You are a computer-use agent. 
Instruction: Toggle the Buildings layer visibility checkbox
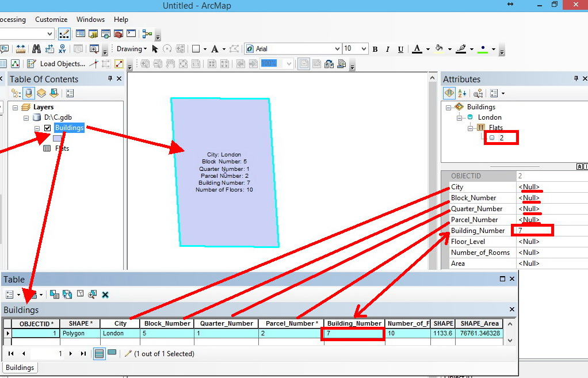point(47,128)
